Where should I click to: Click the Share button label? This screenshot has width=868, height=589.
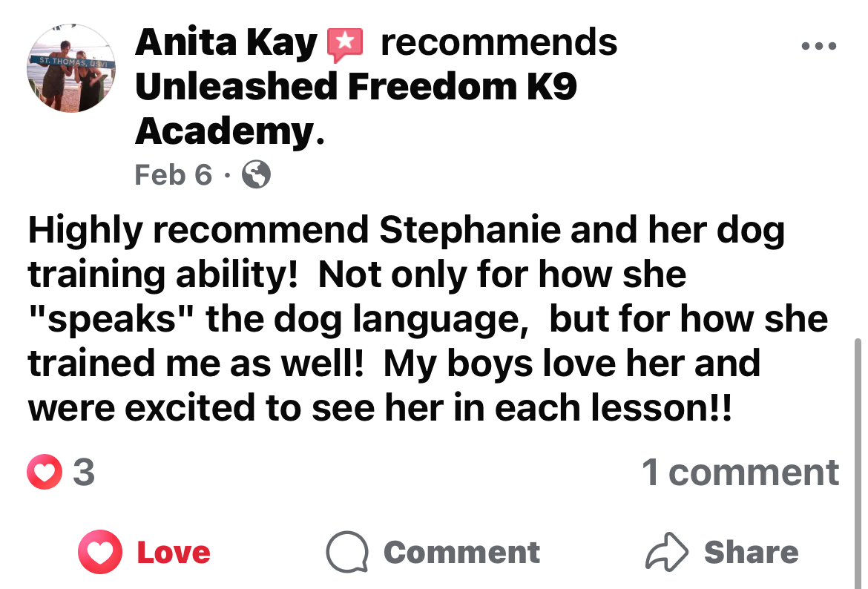(751, 553)
